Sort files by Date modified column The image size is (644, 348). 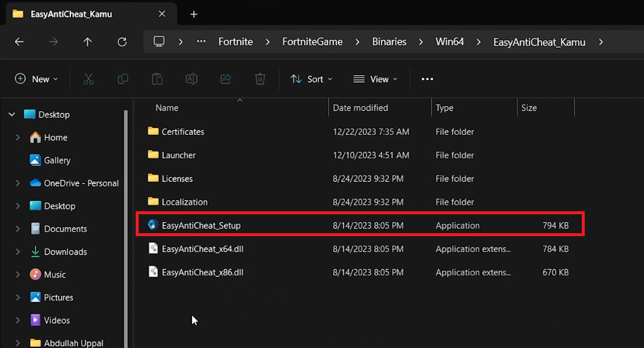point(360,108)
